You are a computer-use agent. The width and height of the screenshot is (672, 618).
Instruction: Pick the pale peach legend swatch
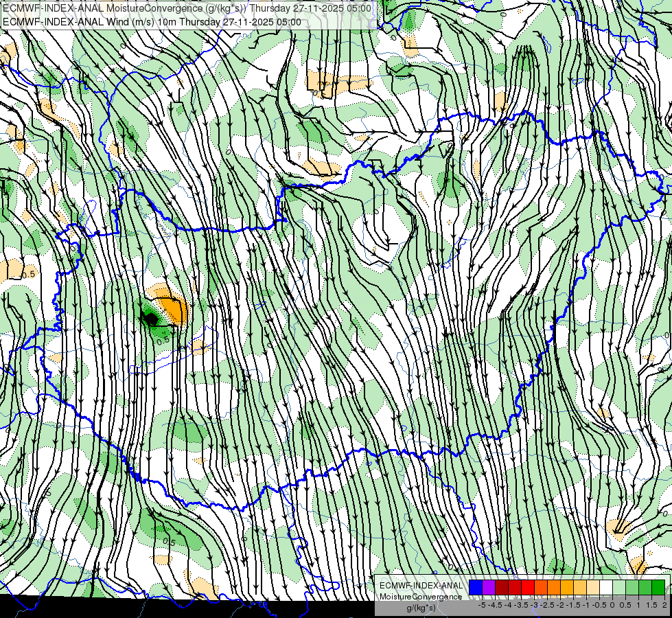pos(594,587)
